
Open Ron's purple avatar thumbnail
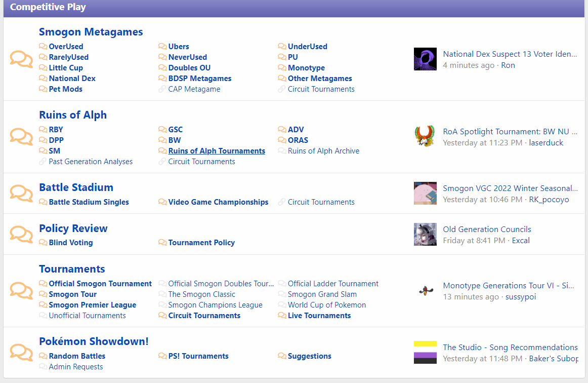click(425, 59)
